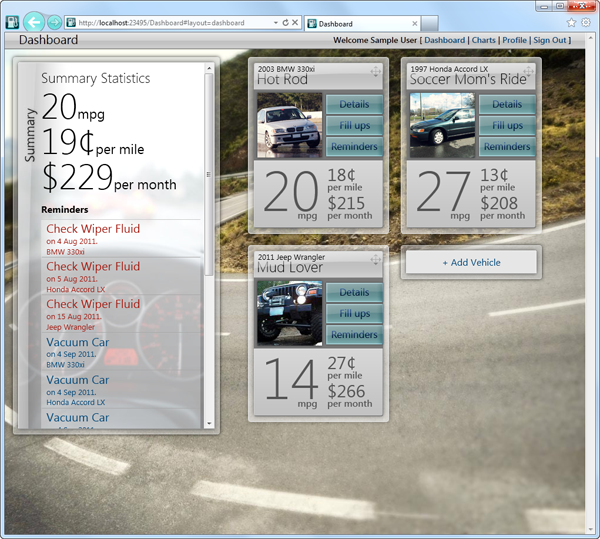Screen dimensions: 600x539
Task: Click the move handle on Mud Lover card
Action: tap(375, 259)
